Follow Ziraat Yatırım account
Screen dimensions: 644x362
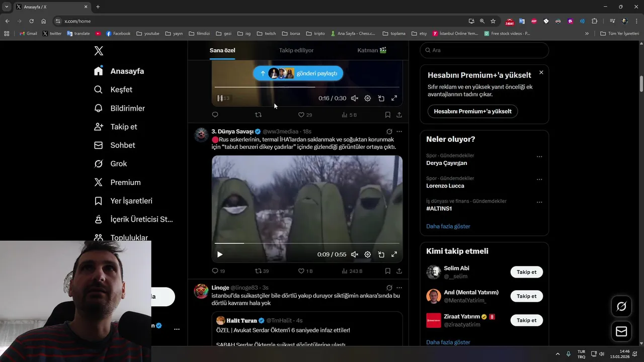526,320
